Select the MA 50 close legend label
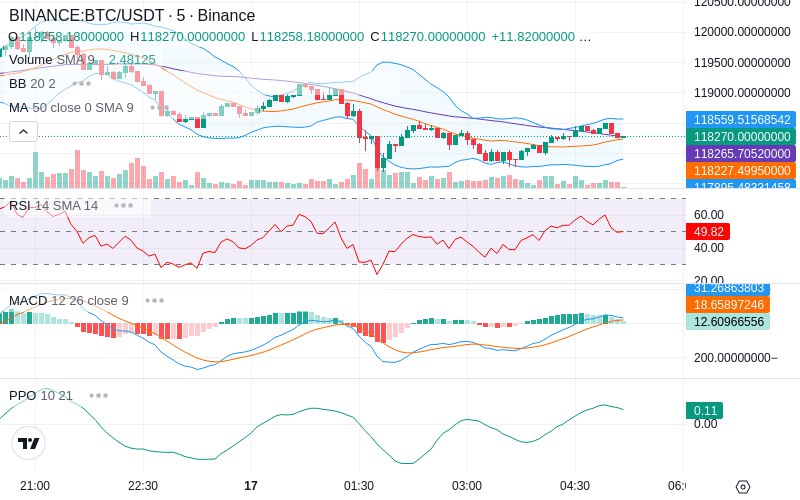The width and height of the screenshot is (800, 500). (71, 108)
